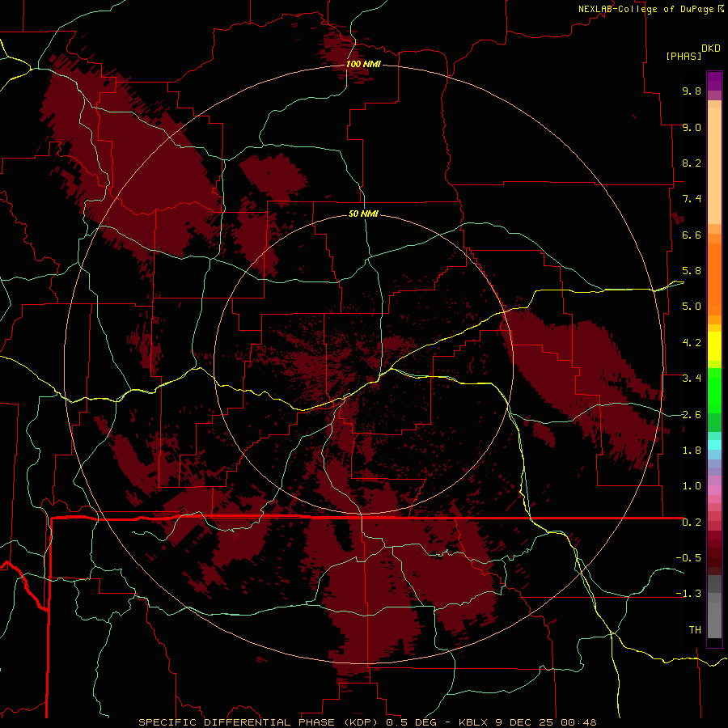Viewport: 728px width, 728px height.
Task: Click the 9.8 scale value
Action: tap(692, 91)
